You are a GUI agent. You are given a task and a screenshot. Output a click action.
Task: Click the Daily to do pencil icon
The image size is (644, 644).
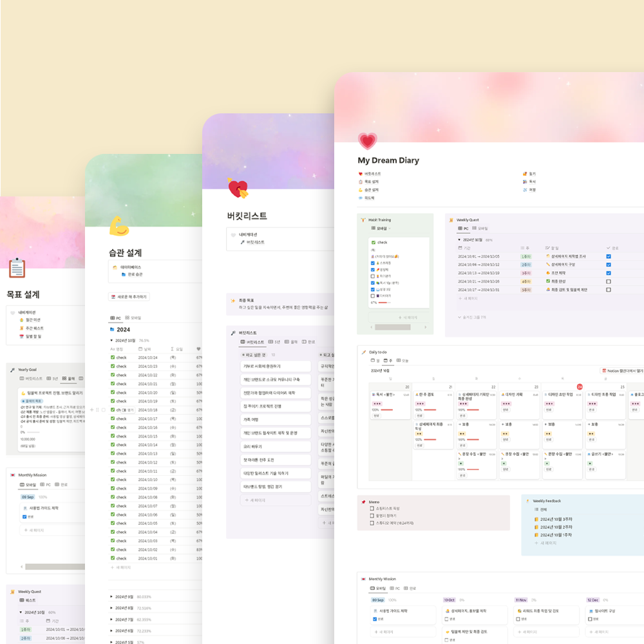[x=363, y=352]
